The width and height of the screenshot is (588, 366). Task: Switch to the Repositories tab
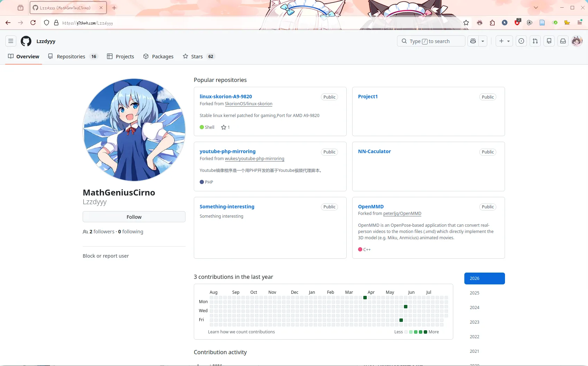pyautogui.click(x=73, y=57)
